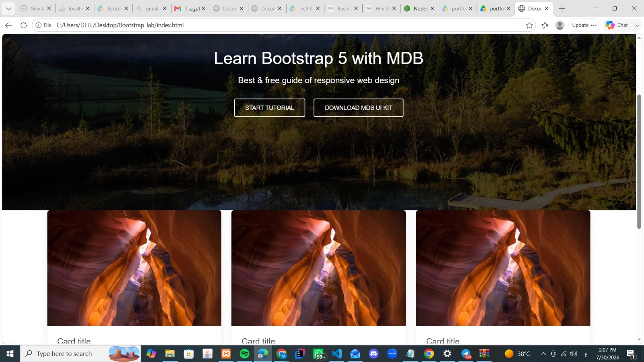Open the volume speaker tray icon
This screenshot has height=362, width=644.
coord(574,354)
